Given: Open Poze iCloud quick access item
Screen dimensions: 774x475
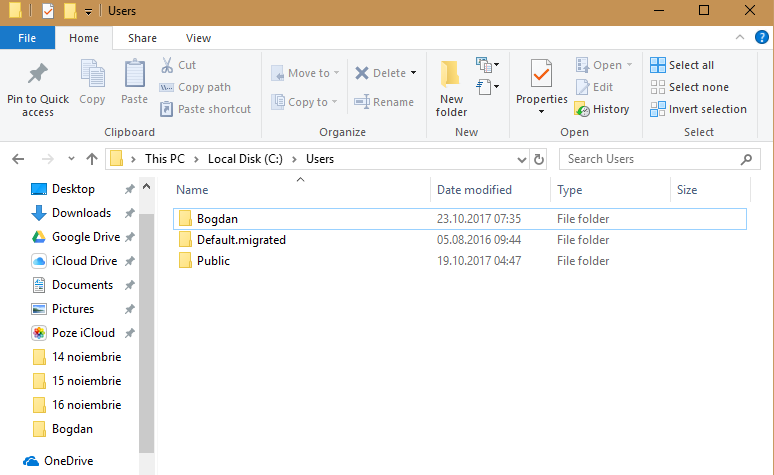Looking at the screenshot, I should [73, 333].
